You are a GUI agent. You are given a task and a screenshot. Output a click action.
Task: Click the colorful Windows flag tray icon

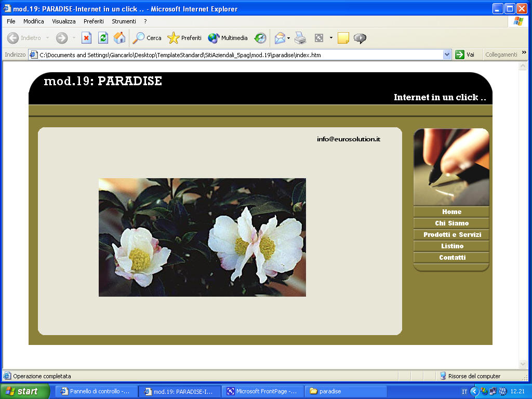[x=484, y=392]
